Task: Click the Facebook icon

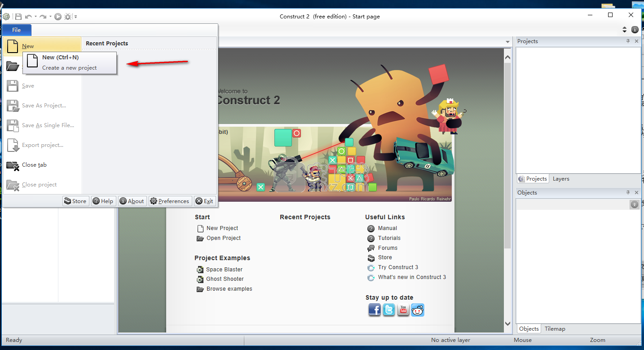Action: (x=375, y=310)
